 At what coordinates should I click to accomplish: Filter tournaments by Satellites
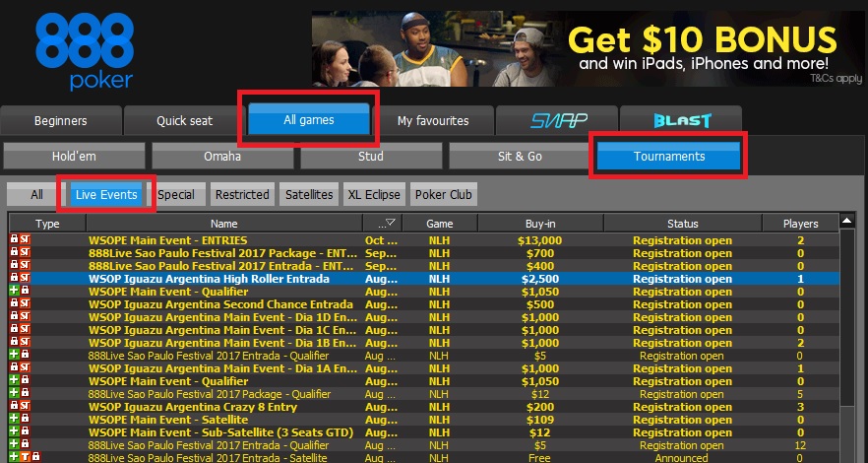coord(309,195)
